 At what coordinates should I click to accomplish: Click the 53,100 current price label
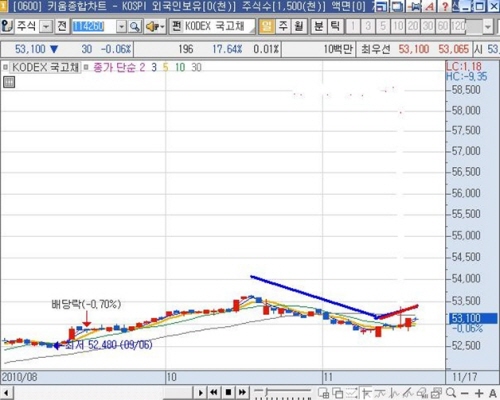coord(473,318)
